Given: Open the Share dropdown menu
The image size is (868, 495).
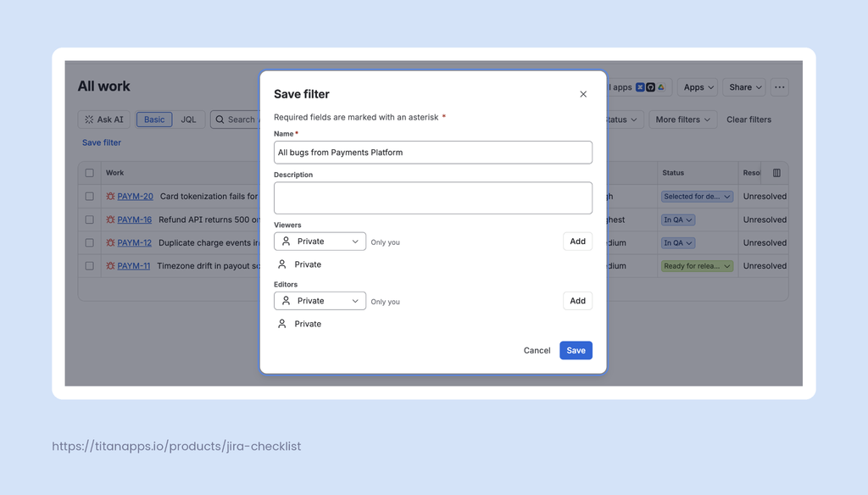Looking at the screenshot, I should pyautogui.click(x=744, y=87).
